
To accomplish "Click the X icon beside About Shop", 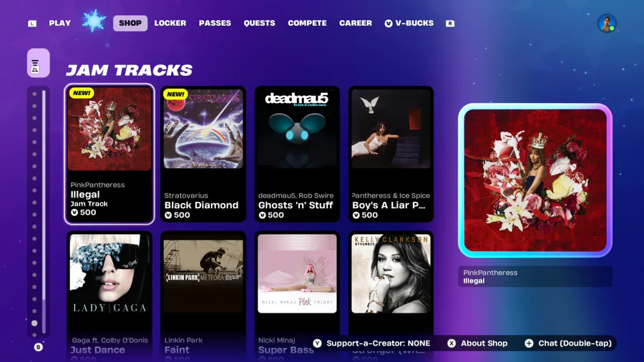I will tap(452, 343).
